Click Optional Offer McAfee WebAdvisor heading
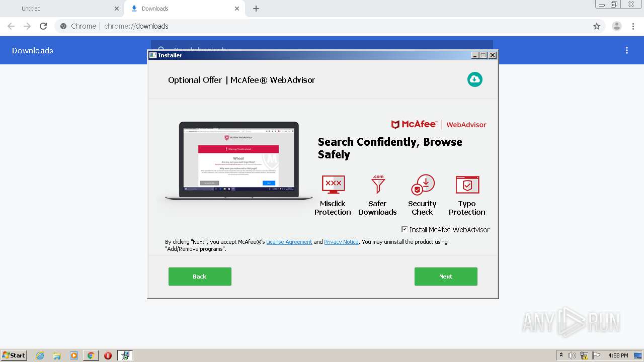The image size is (644, 362). point(242,80)
